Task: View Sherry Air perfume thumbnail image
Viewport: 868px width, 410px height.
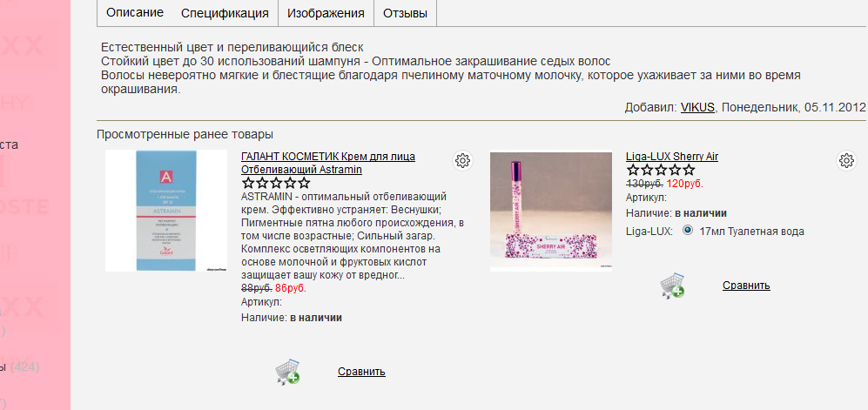Action: pyautogui.click(x=551, y=212)
